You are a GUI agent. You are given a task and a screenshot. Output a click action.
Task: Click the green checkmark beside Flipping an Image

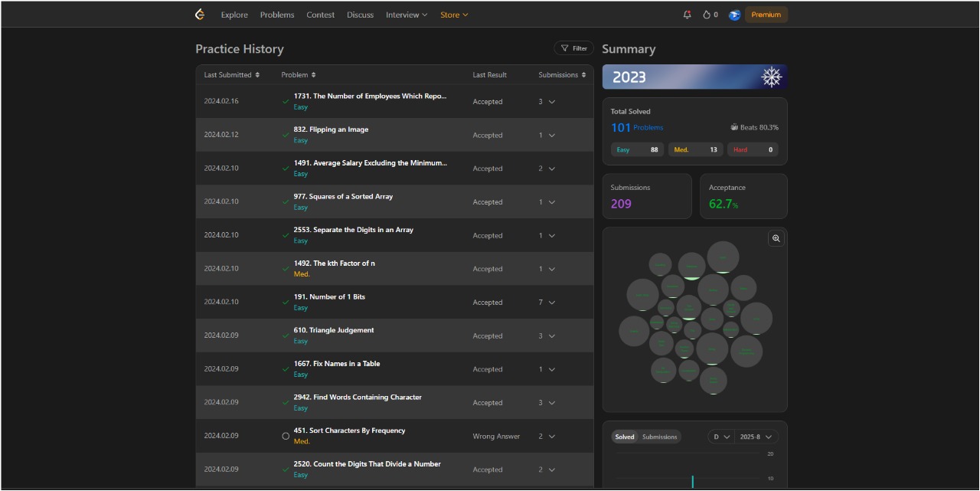[x=286, y=135]
